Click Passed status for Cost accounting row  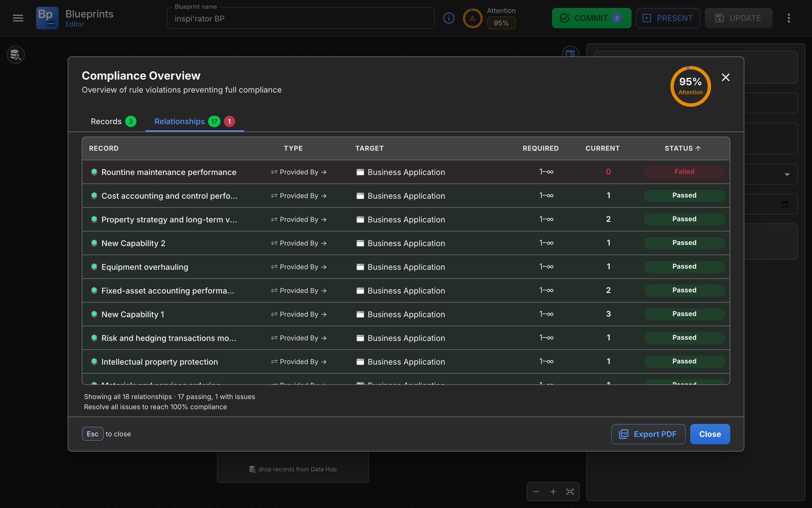tap(684, 196)
